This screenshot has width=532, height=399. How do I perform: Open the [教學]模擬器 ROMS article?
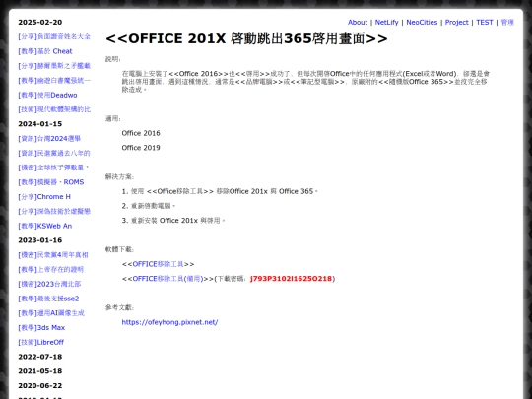coord(51,182)
